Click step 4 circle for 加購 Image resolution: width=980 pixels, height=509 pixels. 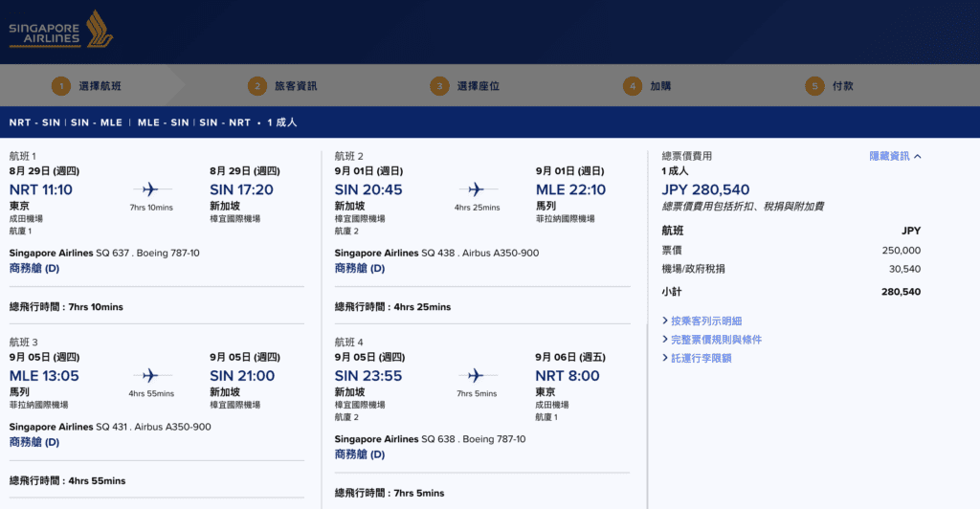click(x=633, y=86)
